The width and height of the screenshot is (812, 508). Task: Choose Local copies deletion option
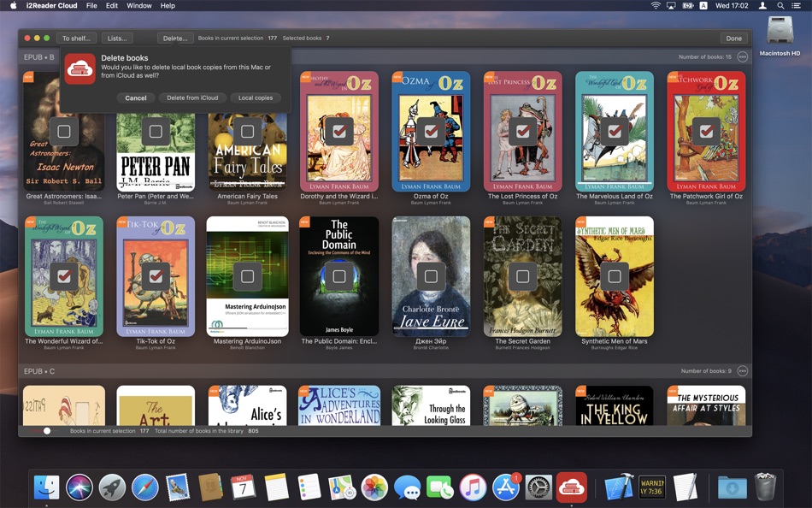click(256, 97)
